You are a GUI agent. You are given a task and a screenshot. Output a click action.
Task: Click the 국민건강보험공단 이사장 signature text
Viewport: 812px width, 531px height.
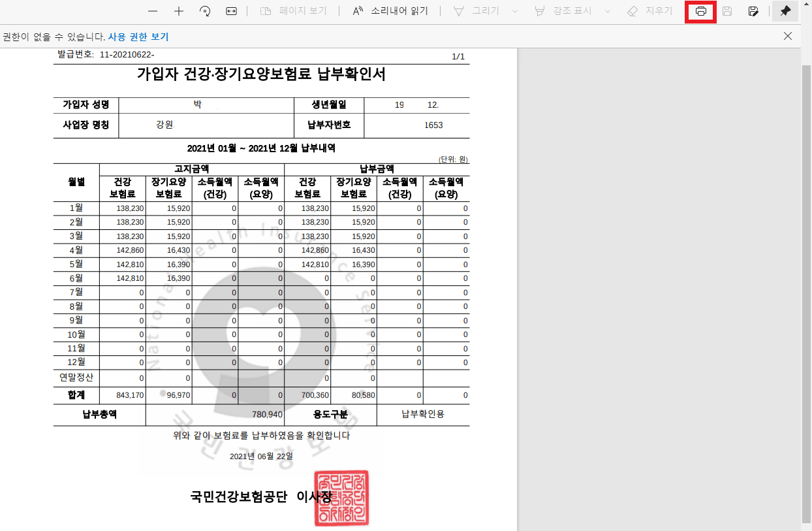coord(261,497)
